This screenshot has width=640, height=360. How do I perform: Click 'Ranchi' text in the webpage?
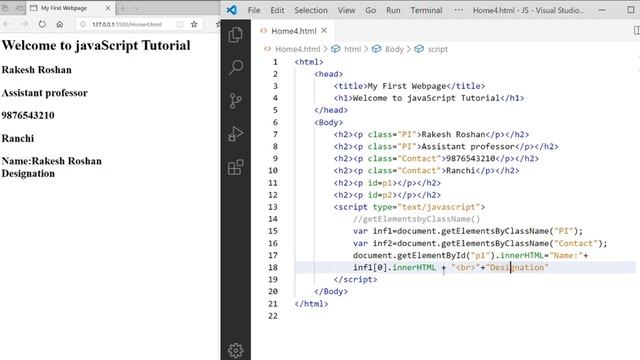click(18, 138)
